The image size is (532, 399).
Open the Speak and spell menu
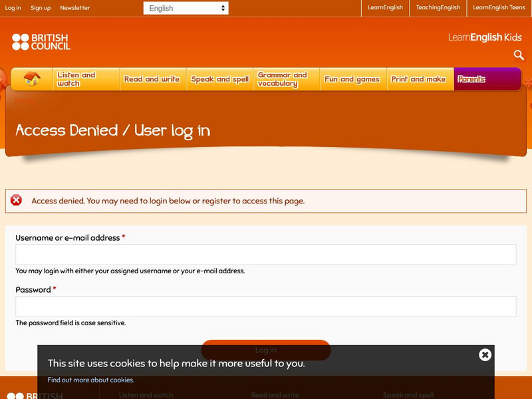220,79
